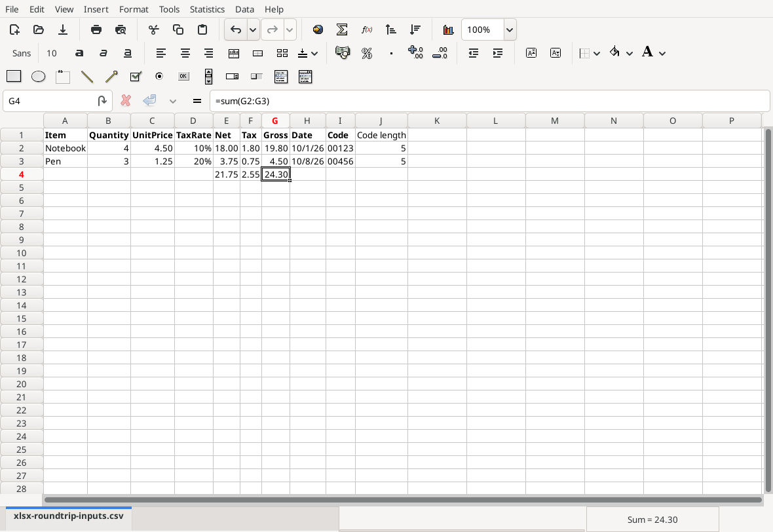This screenshot has height=532, width=773.
Task: Create a new workbook with the New icon
Action: pyautogui.click(x=14, y=29)
